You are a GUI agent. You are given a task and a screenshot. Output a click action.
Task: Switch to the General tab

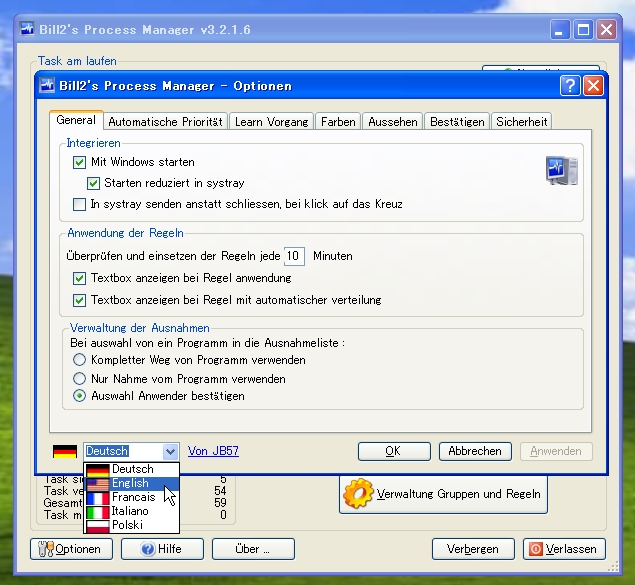click(x=76, y=120)
